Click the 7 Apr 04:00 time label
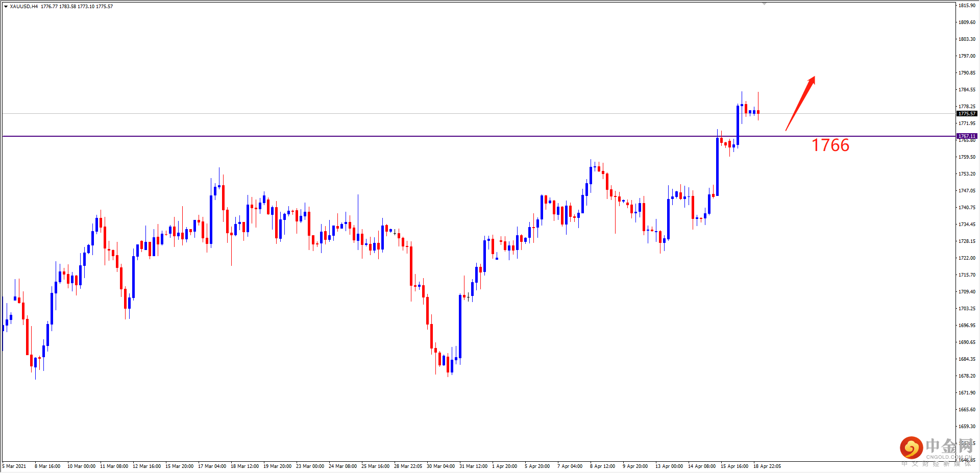 pos(570,466)
